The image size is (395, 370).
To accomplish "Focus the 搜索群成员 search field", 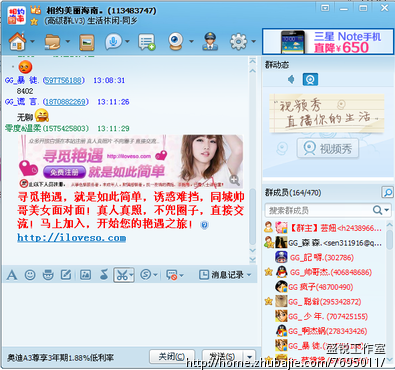I will [x=318, y=210].
